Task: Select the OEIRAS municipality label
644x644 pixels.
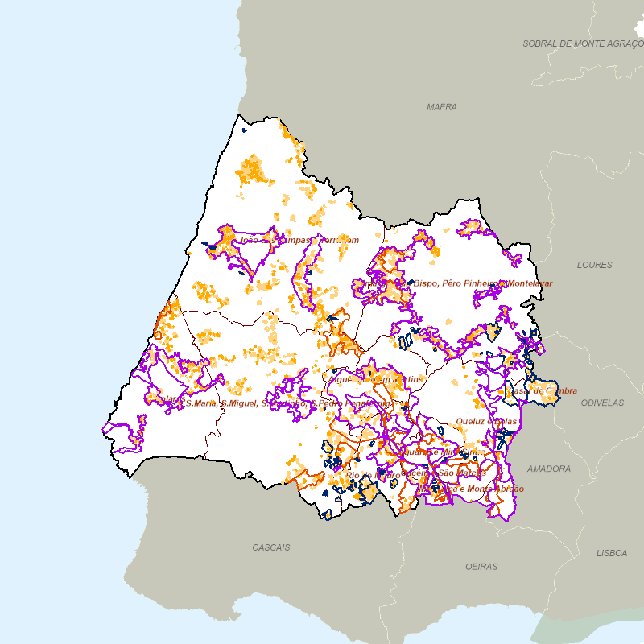Action: click(481, 567)
